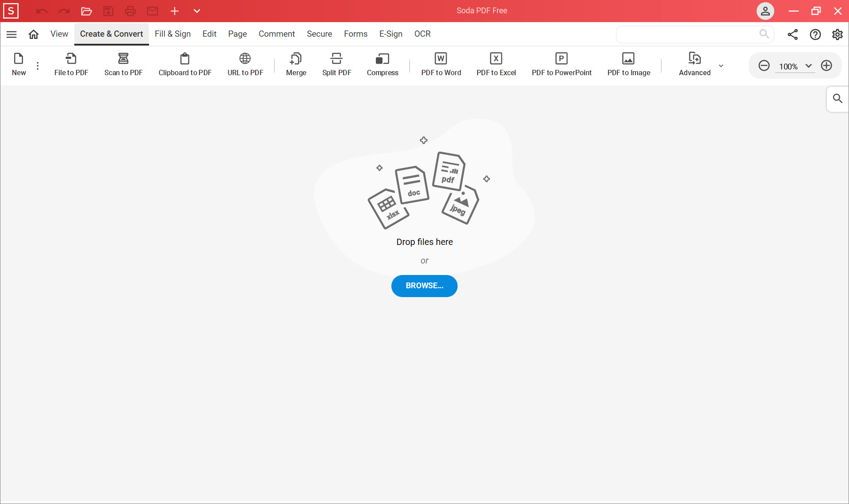Click Clipboard to PDF tool

[185, 65]
